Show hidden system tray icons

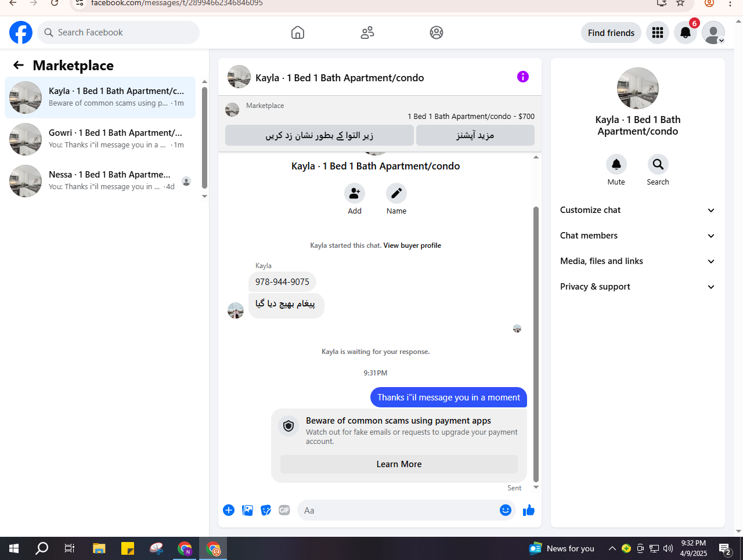[612, 548]
